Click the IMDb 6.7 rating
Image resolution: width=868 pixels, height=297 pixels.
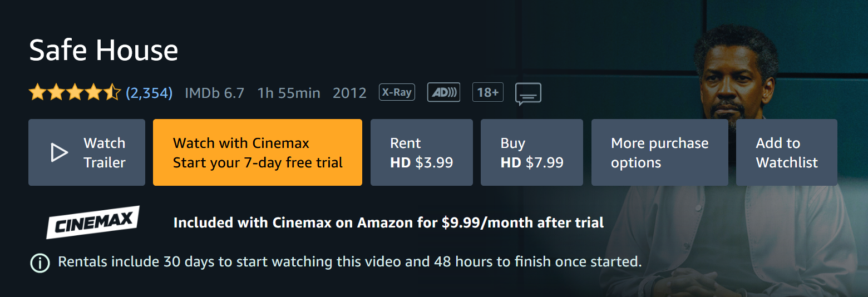pyautogui.click(x=214, y=93)
